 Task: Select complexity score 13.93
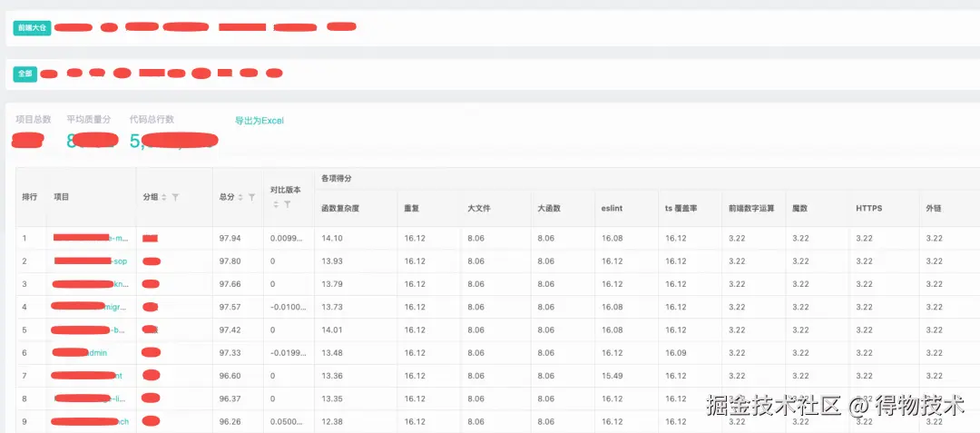pyautogui.click(x=332, y=261)
